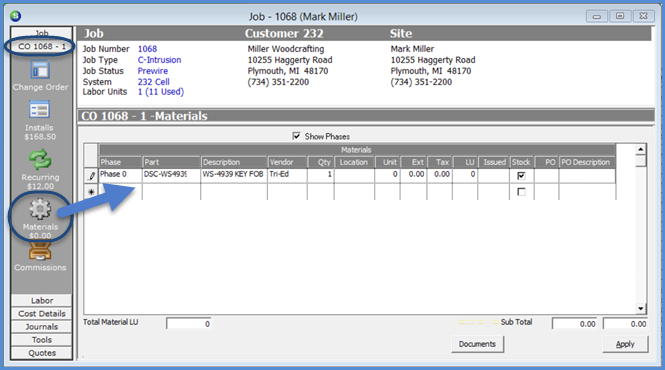The image size is (665, 370).
Task: Open the Recurring green arrows icon
Action: [40, 160]
